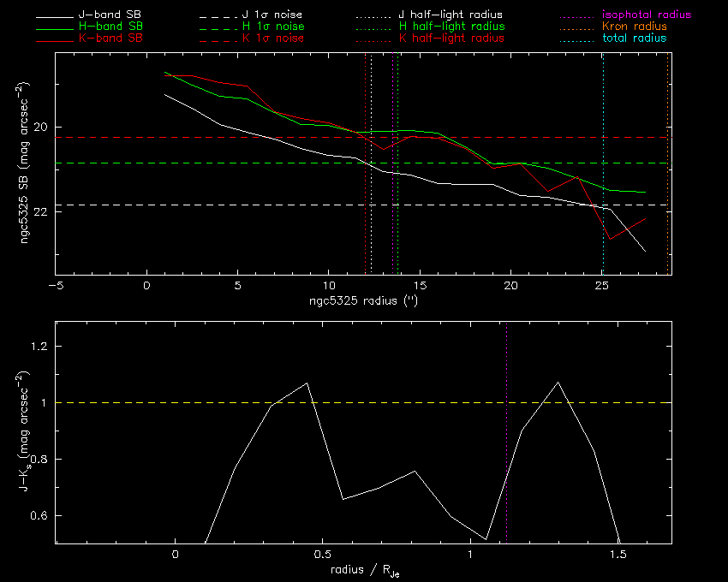Click the orange dotted Kron radius line in plot
This screenshot has height=582, width=728.
click(x=668, y=163)
